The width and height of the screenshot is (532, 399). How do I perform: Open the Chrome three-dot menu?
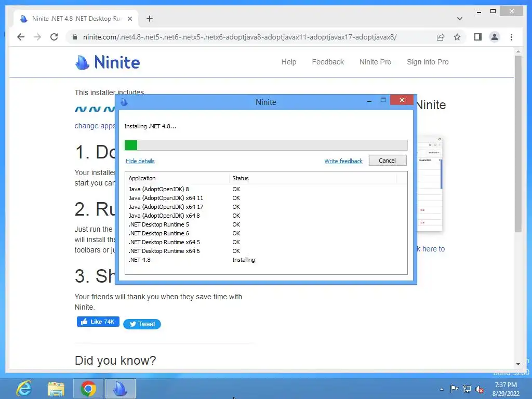[x=511, y=37]
